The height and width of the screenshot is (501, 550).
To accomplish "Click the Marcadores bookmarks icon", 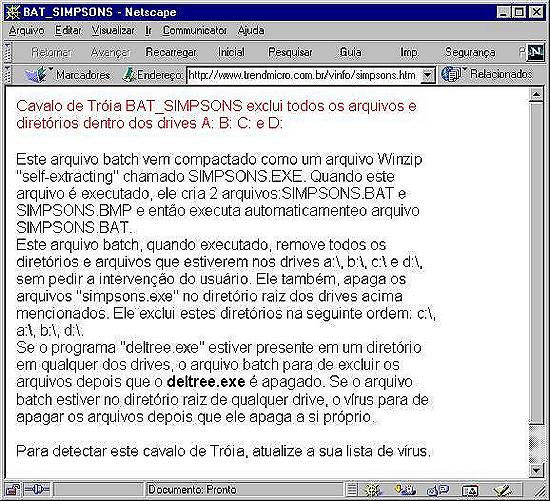I will pyautogui.click(x=37, y=75).
